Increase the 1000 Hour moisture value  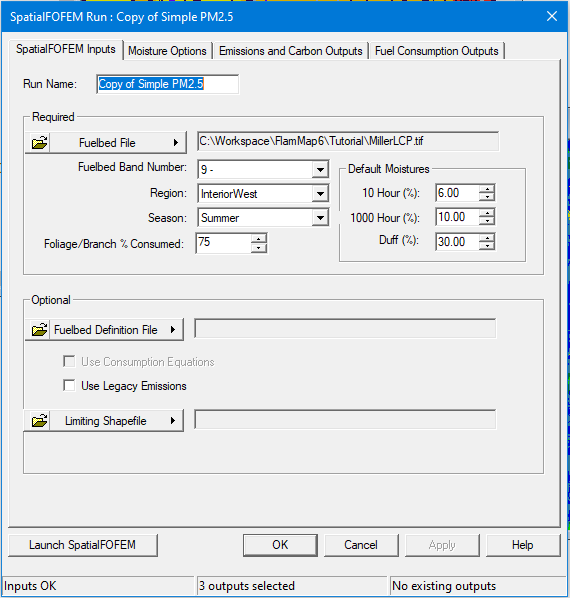pyautogui.click(x=487, y=213)
